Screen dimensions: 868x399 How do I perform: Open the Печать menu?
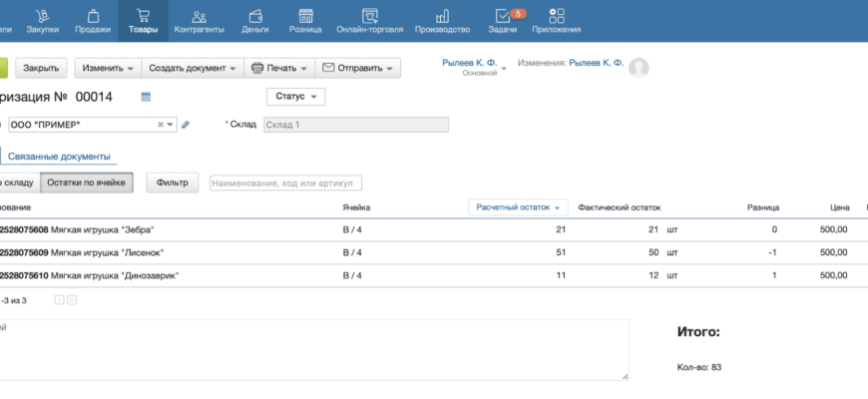tap(279, 68)
